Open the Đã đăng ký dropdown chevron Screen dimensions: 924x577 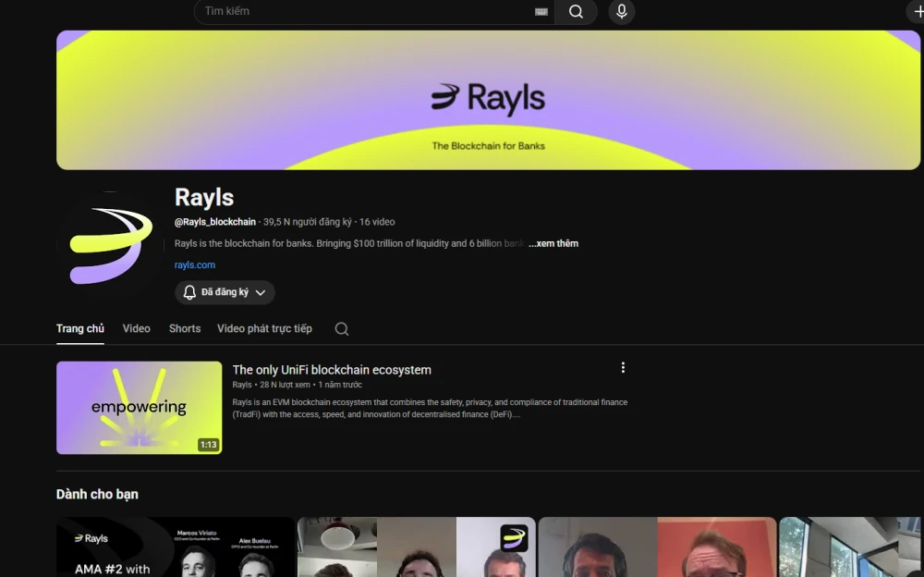261,292
